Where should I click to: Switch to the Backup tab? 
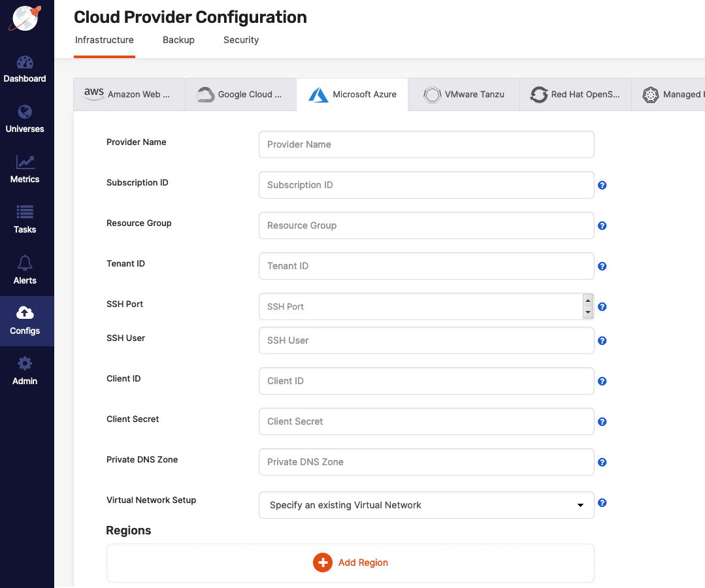(x=178, y=40)
